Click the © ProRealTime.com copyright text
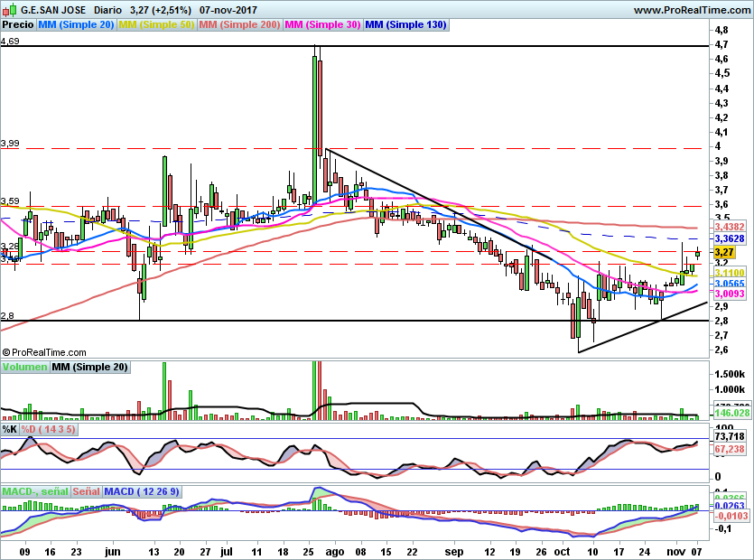Viewport: 754px width, 560px height. click(x=44, y=352)
